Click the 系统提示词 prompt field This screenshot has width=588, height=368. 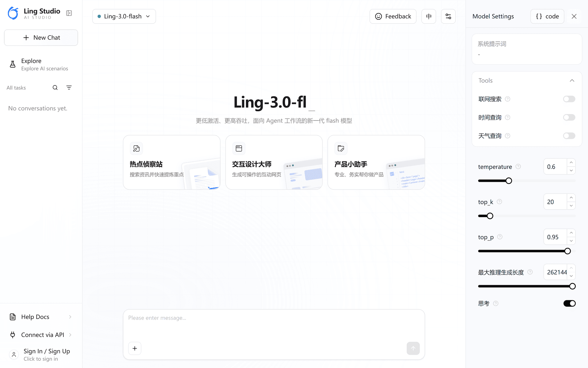pos(527,49)
